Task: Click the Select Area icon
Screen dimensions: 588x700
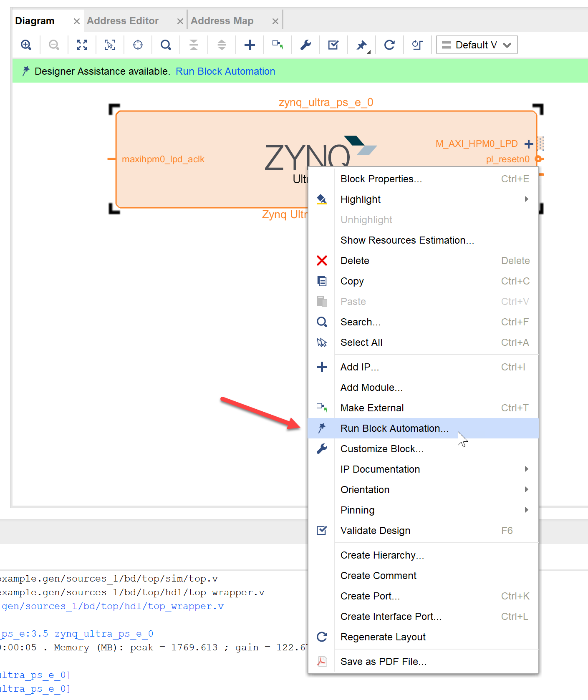Action: 110,45
